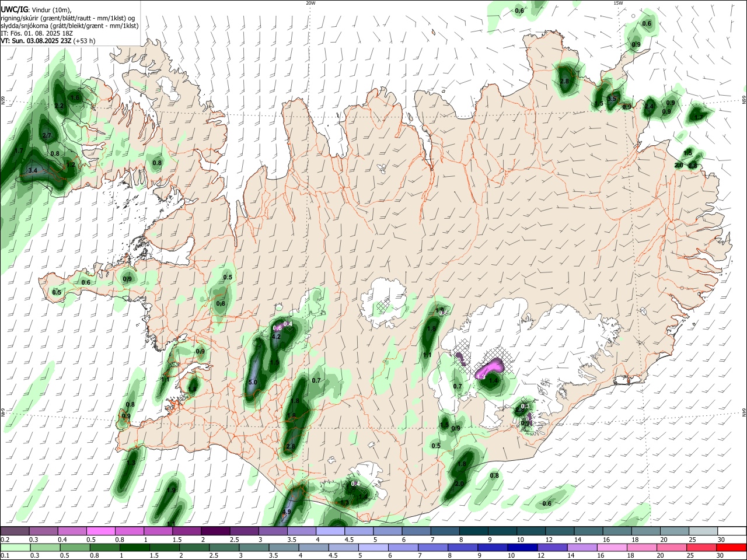The height and width of the screenshot is (560, 747).
Task: Click the dark teal 9 mm snow swatch
Action: [502, 531]
